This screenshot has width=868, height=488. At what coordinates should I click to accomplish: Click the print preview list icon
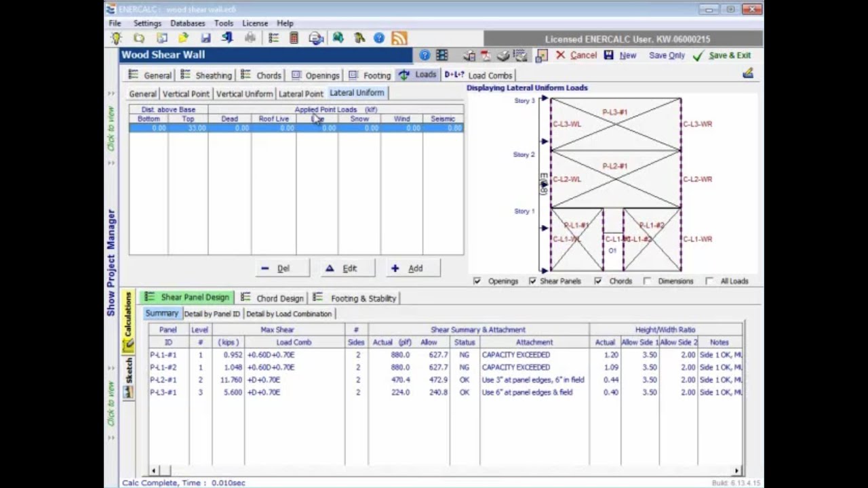coord(520,56)
